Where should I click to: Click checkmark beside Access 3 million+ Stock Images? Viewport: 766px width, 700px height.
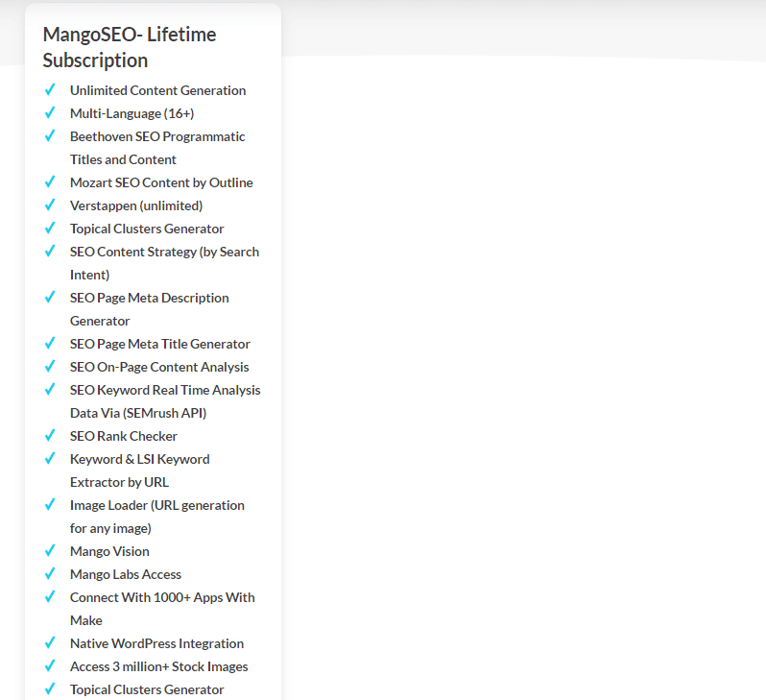(50, 665)
